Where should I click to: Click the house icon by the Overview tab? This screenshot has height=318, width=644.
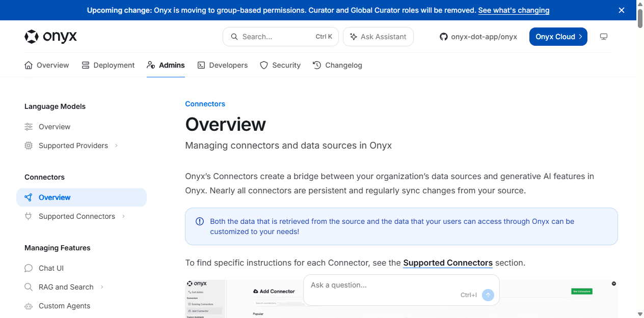point(29,65)
